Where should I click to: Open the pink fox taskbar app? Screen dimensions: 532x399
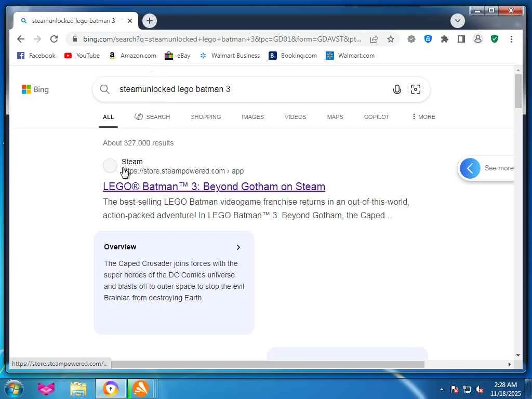46,389
